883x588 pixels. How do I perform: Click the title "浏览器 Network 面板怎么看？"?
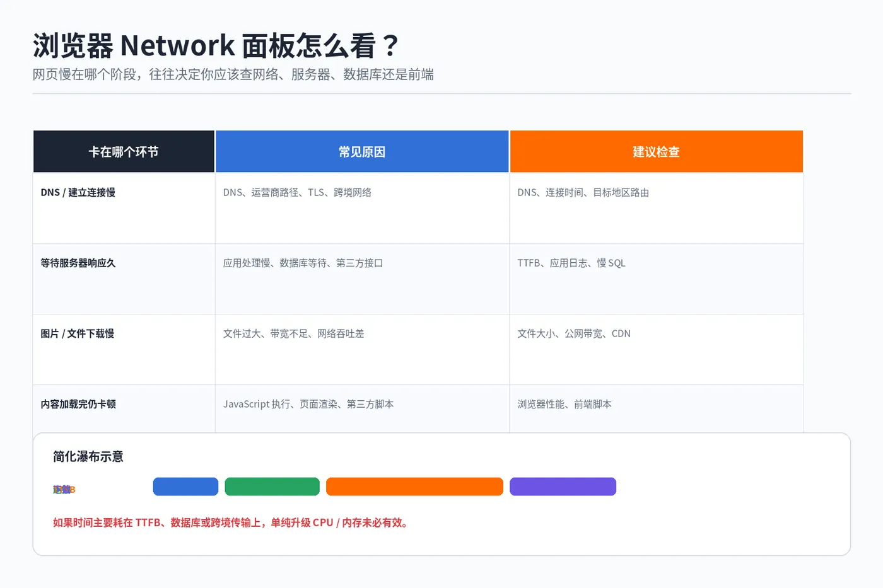[216, 45]
